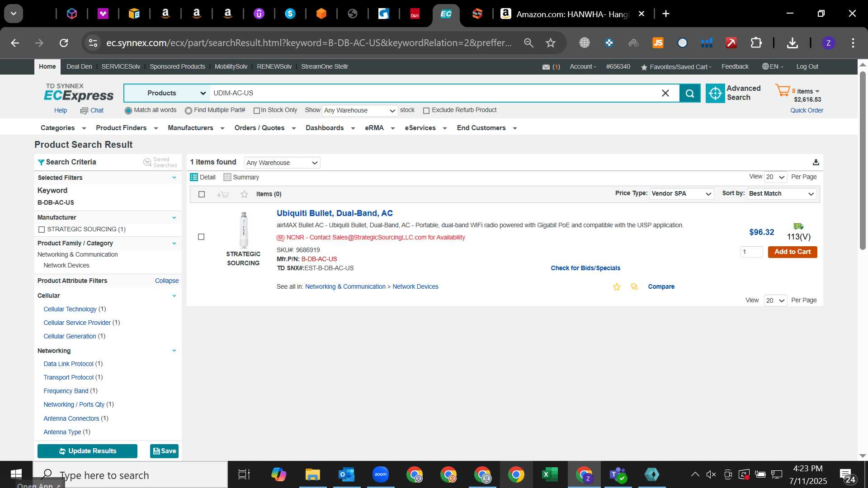Reload the page in Chrome
This screenshot has height=488, width=868.
point(64,43)
